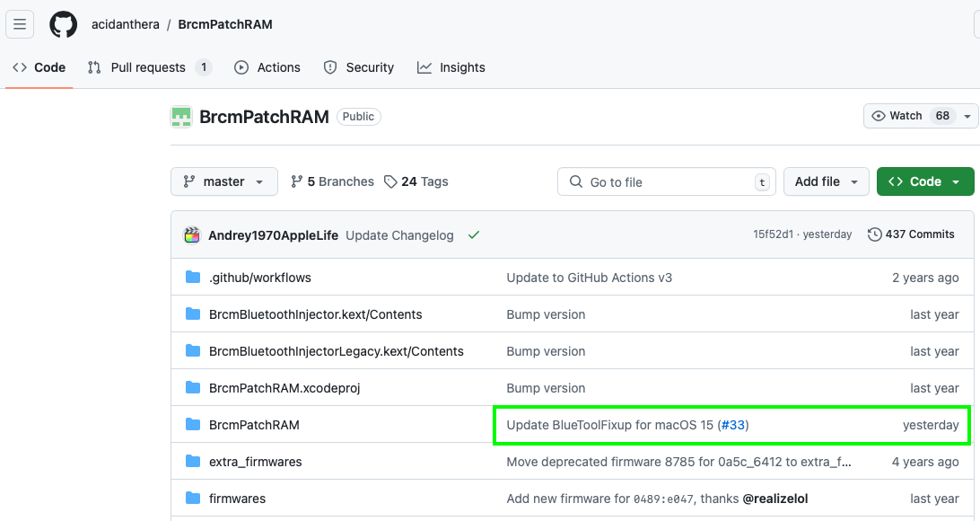Open the acidanthera owner link

click(126, 24)
